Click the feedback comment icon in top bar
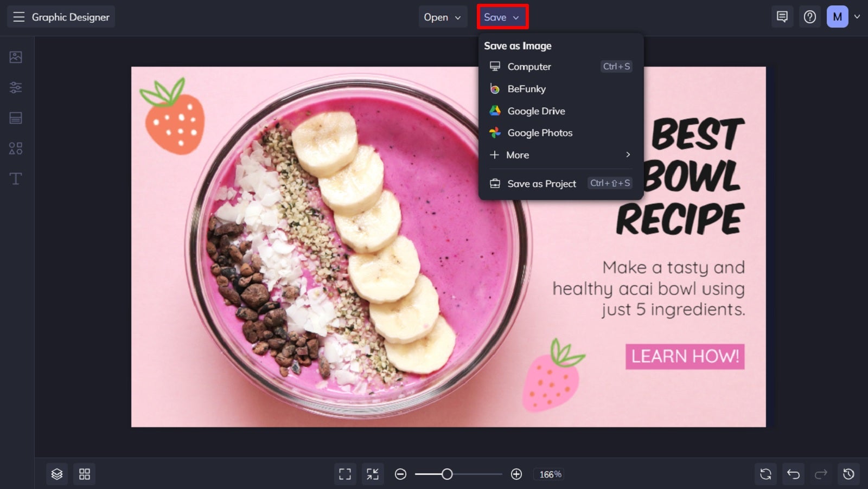Image resolution: width=868 pixels, height=489 pixels. [782, 17]
